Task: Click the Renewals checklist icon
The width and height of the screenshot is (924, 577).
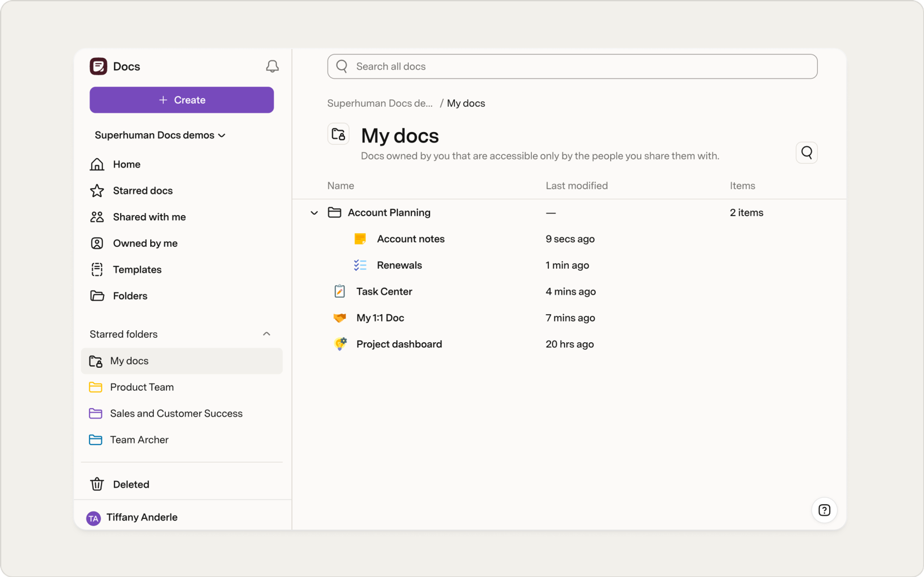Action: coord(360,265)
